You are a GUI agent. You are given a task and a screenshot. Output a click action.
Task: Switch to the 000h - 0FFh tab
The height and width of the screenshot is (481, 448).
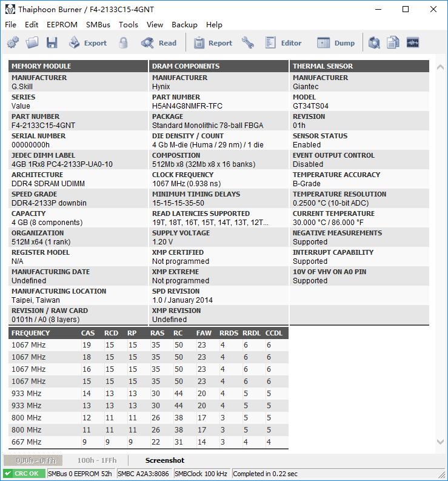click(33, 460)
